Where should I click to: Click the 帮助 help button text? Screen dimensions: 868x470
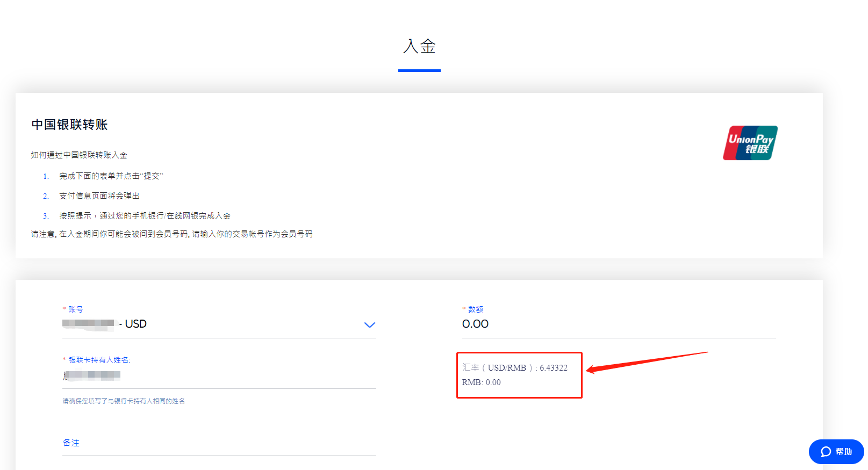coord(844,452)
